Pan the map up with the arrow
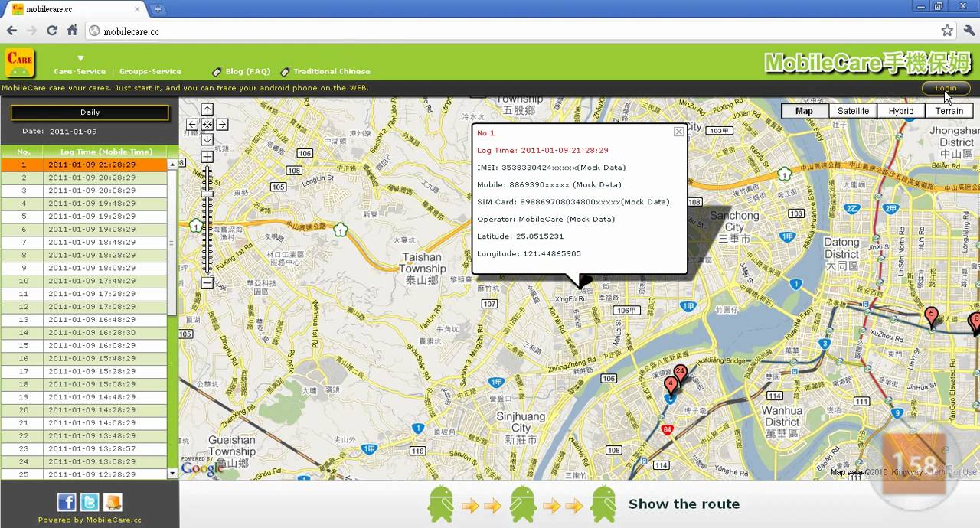980x528 pixels. point(207,110)
